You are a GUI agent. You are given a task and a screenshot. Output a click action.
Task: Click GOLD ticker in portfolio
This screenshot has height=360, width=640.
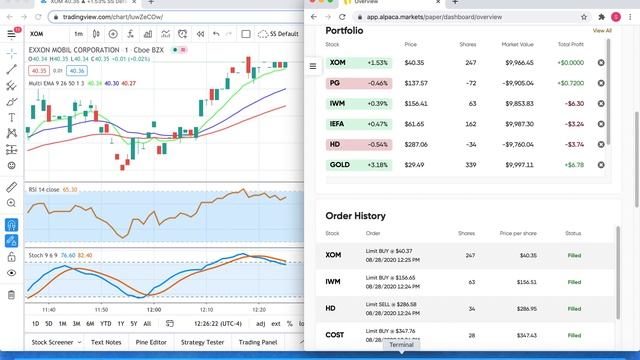(340, 165)
